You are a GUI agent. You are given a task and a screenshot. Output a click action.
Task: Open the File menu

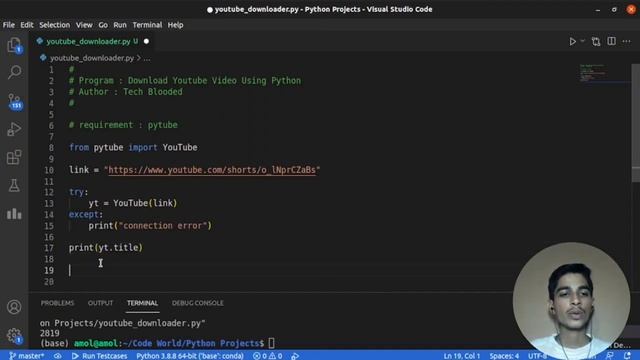(9, 25)
